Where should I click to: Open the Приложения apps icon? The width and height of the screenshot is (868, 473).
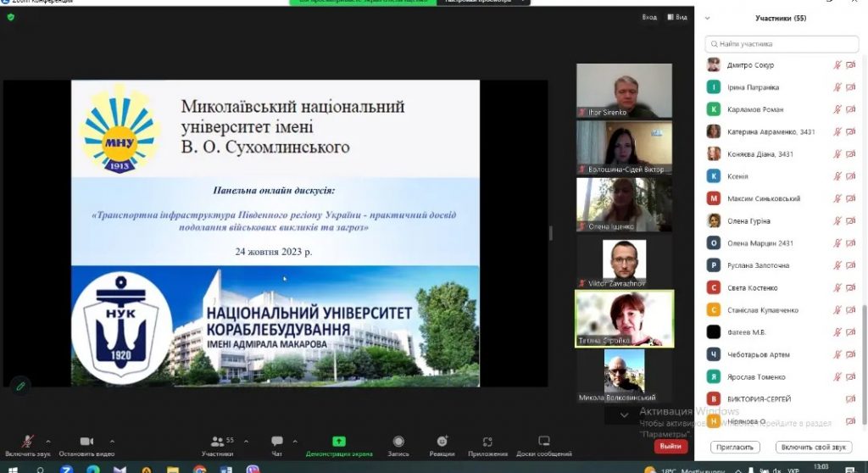pyautogui.click(x=487, y=442)
